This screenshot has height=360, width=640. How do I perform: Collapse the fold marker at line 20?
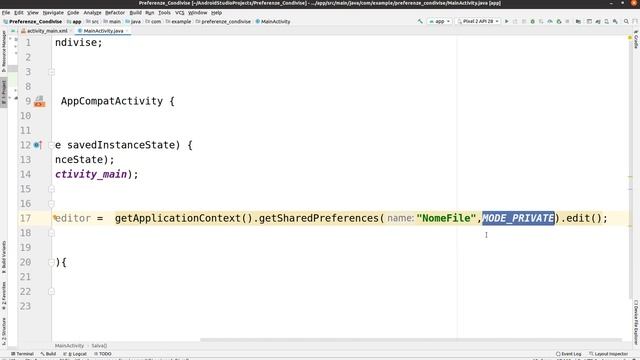[x=51, y=262]
